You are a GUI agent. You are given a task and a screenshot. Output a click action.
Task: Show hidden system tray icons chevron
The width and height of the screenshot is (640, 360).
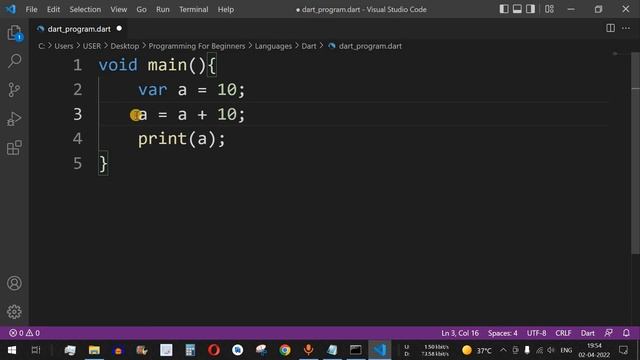coord(503,350)
